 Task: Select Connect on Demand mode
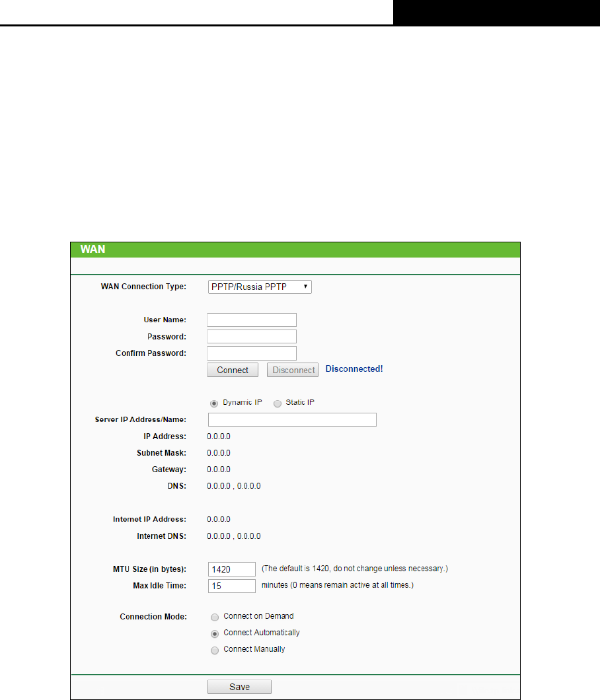215,617
